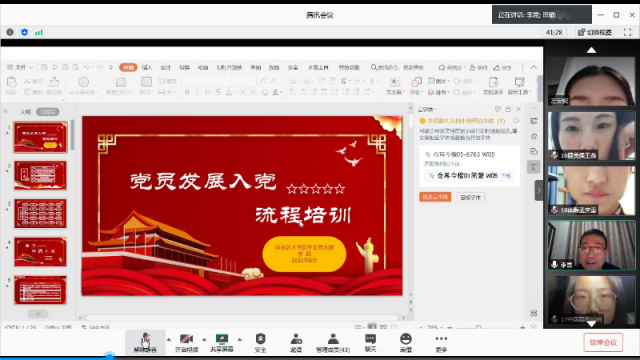Click the red End Meeting button
The width and height of the screenshot is (640, 360).
[x=603, y=342]
